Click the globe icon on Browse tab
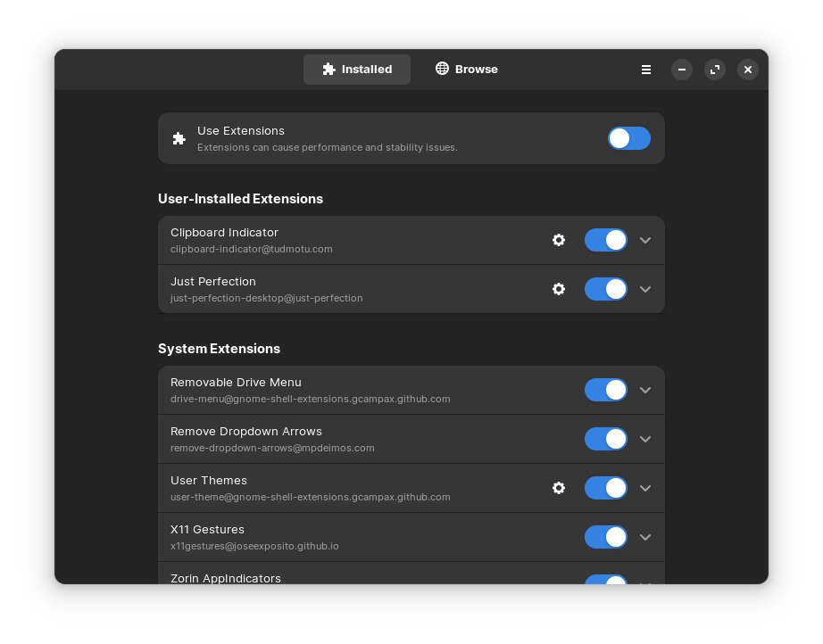The height and width of the screenshot is (644, 823). [x=442, y=69]
